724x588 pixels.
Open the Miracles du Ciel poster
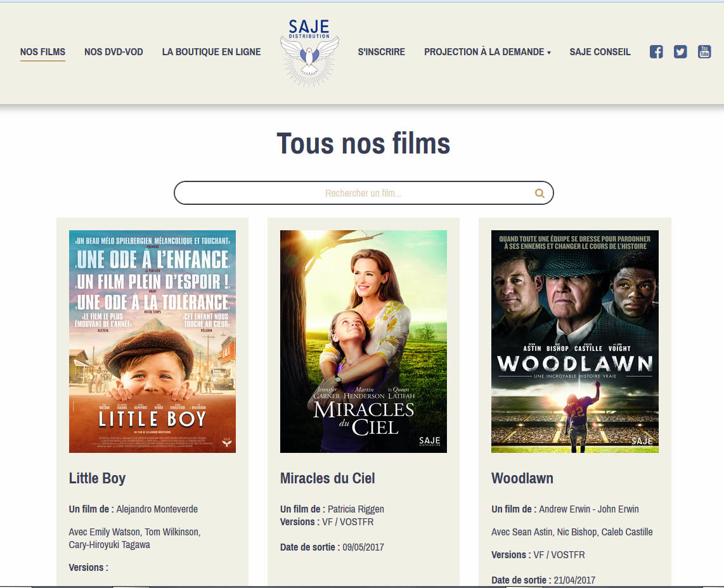coord(363,341)
